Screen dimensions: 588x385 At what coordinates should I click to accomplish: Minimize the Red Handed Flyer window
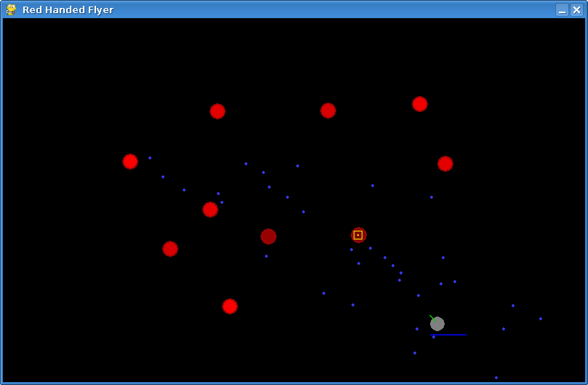562,9
